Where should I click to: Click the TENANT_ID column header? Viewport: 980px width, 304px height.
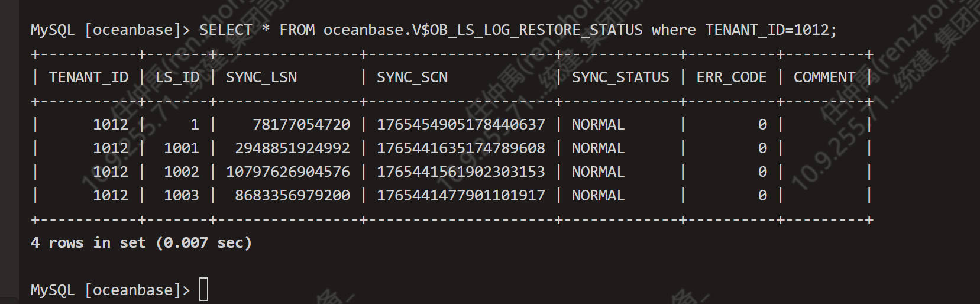click(89, 77)
